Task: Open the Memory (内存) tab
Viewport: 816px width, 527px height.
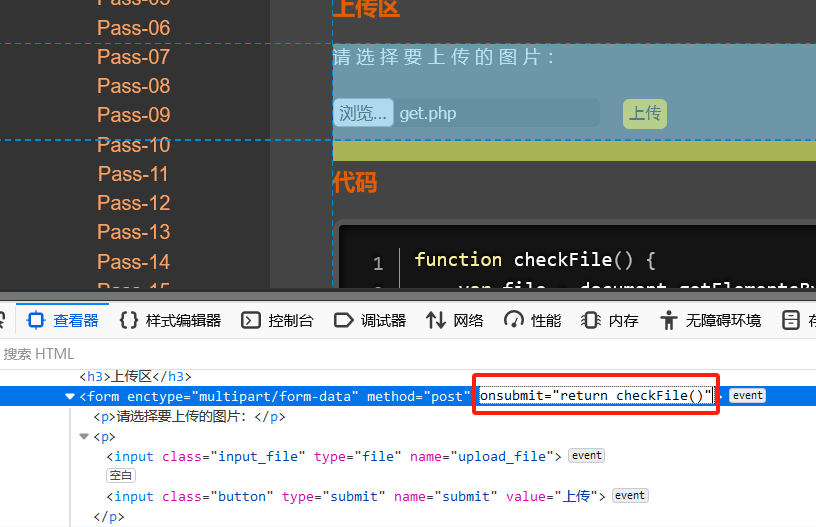Action: click(610, 320)
